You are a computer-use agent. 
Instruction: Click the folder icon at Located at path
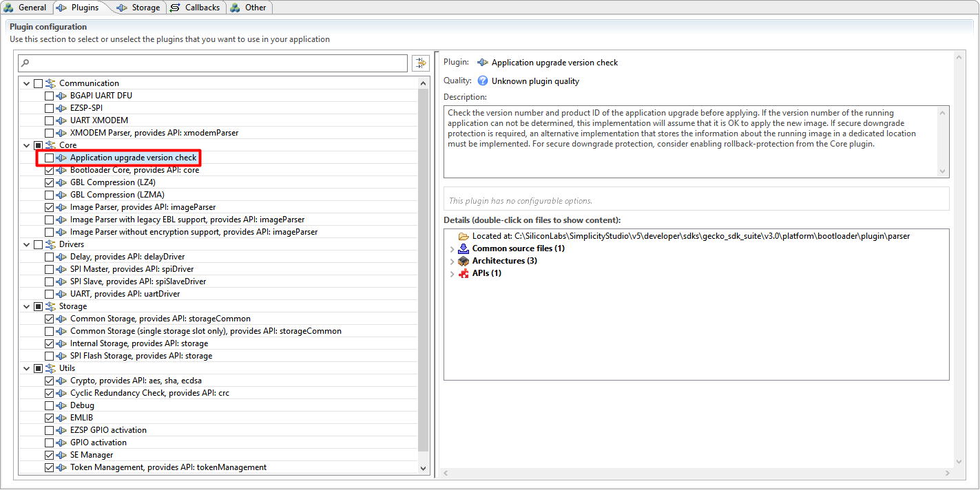(463, 236)
